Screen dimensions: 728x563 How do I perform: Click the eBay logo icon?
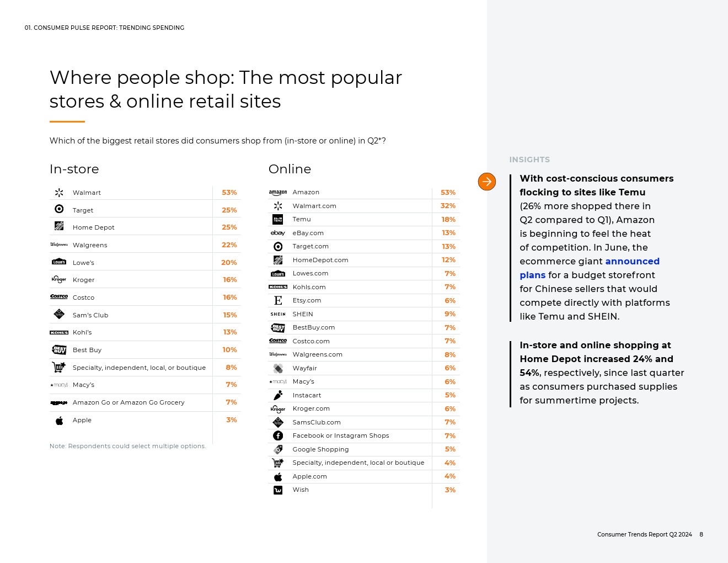pyautogui.click(x=278, y=233)
